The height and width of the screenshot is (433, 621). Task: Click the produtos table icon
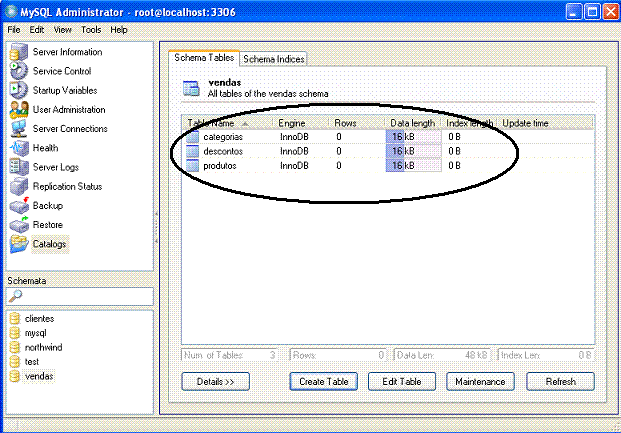[x=192, y=166]
